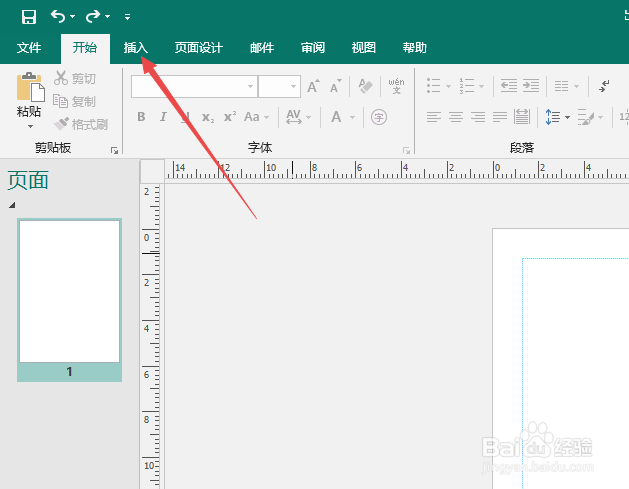Image resolution: width=629 pixels, height=489 pixels.
Task: Click the 复制 copy button
Action: pos(75,101)
